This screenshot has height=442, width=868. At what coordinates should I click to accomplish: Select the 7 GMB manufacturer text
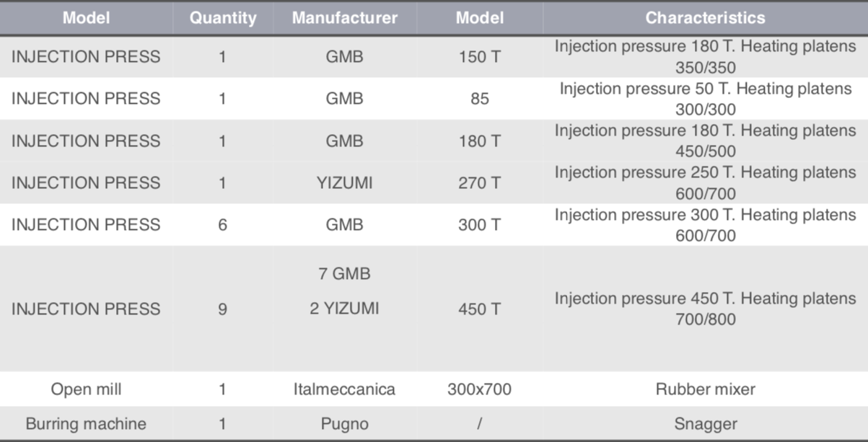pyautogui.click(x=344, y=274)
